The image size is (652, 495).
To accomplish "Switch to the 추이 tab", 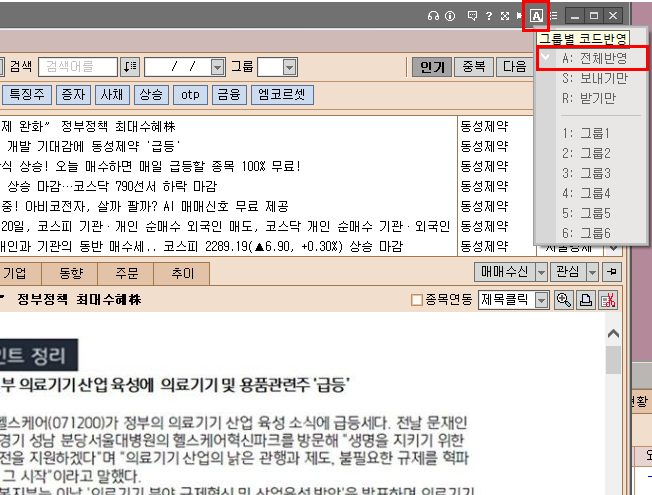I will tap(182, 273).
